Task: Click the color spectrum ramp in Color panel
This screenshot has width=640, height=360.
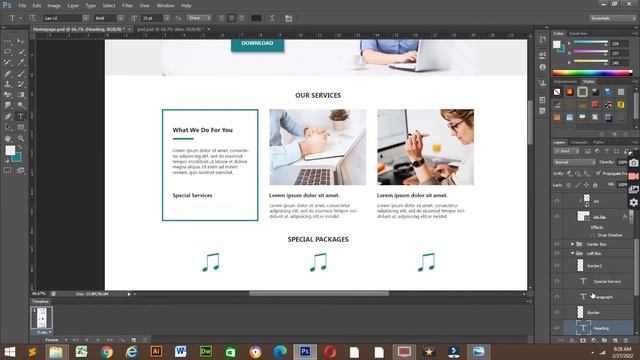Action: (x=592, y=73)
